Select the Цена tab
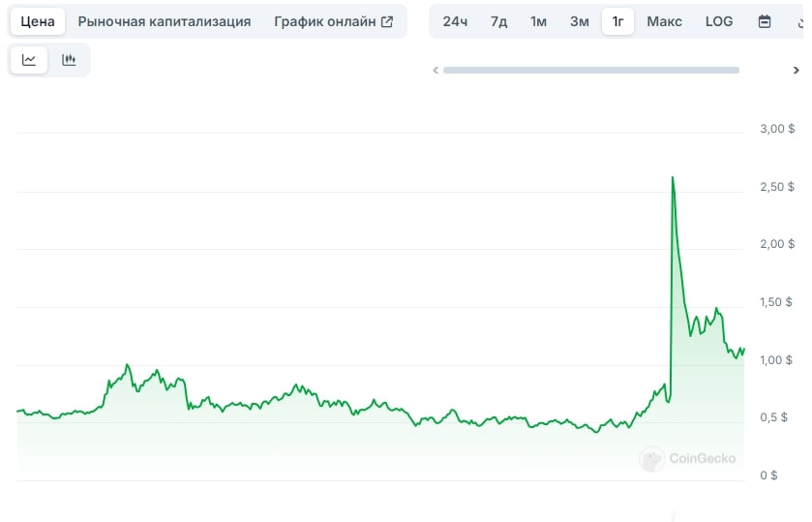The height and width of the screenshot is (522, 812). click(x=38, y=21)
